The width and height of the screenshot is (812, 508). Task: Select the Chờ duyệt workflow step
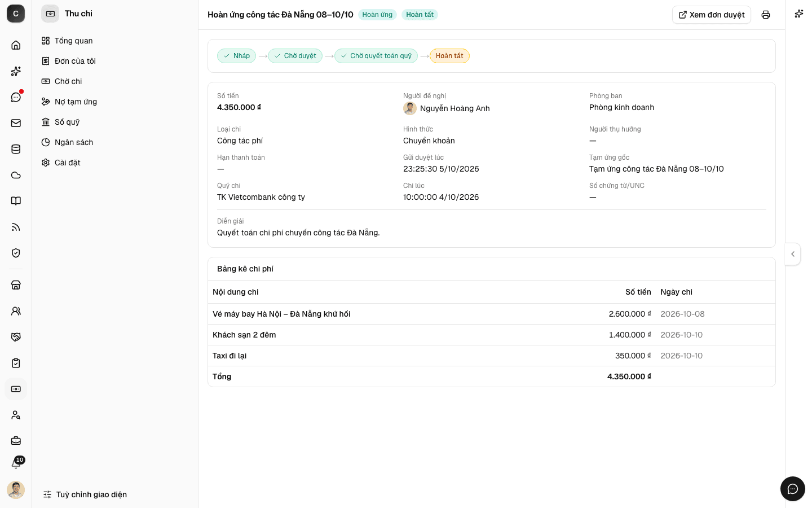[295, 56]
